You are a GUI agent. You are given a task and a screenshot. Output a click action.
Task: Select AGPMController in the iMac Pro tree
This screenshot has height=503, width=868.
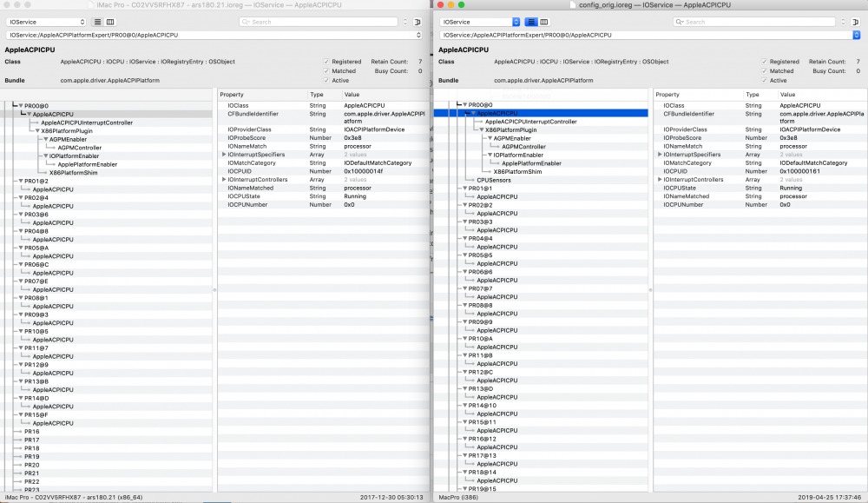pyautogui.click(x=80, y=148)
